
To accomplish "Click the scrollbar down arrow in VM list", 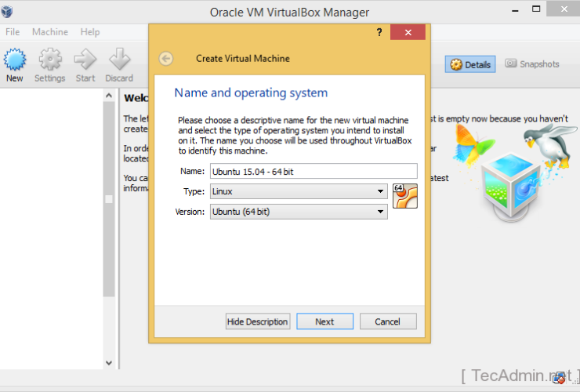I will 109,363.
